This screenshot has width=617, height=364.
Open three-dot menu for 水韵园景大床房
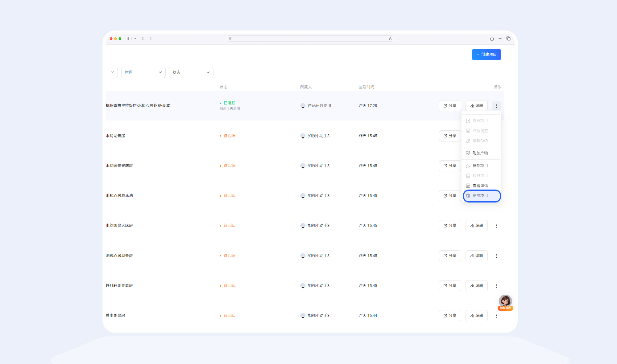click(x=497, y=226)
